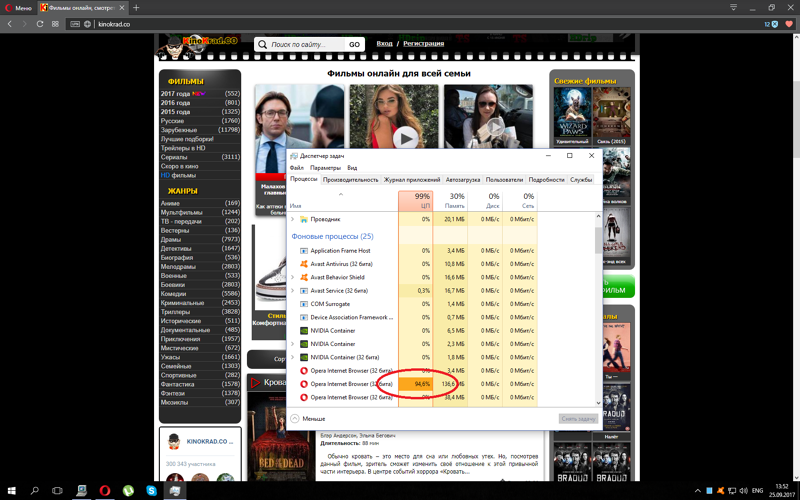800x500 pixels.
Task: Expand the second NVIDIA Container row
Action: coord(293,344)
